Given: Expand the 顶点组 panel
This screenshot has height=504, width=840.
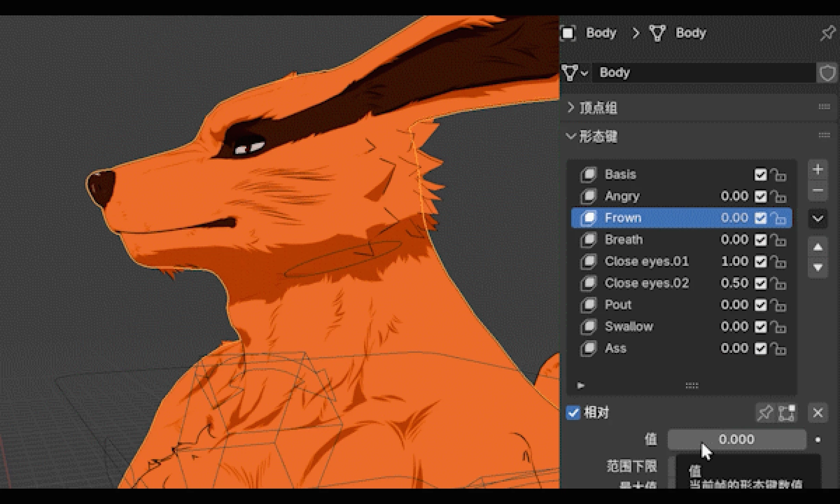Looking at the screenshot, I should pos(571,108).
